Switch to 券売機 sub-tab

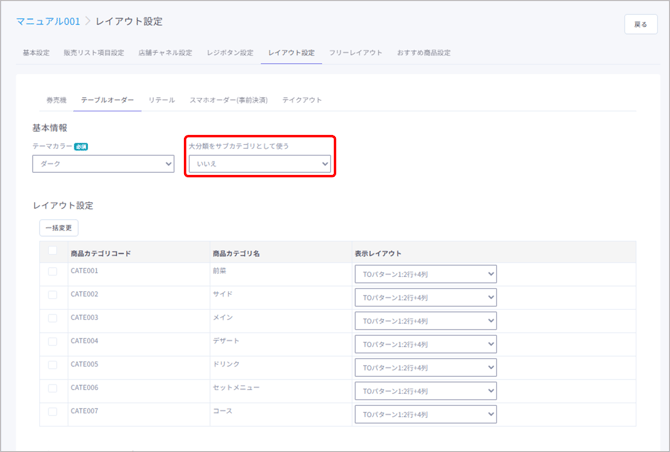coord(56,100)
